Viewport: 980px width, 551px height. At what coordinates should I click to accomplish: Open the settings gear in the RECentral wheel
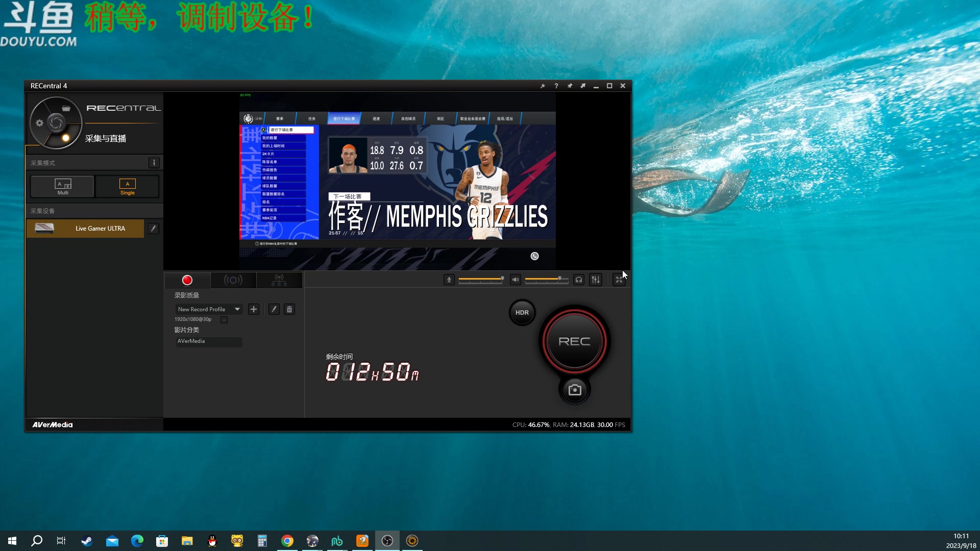coord(39,123)
